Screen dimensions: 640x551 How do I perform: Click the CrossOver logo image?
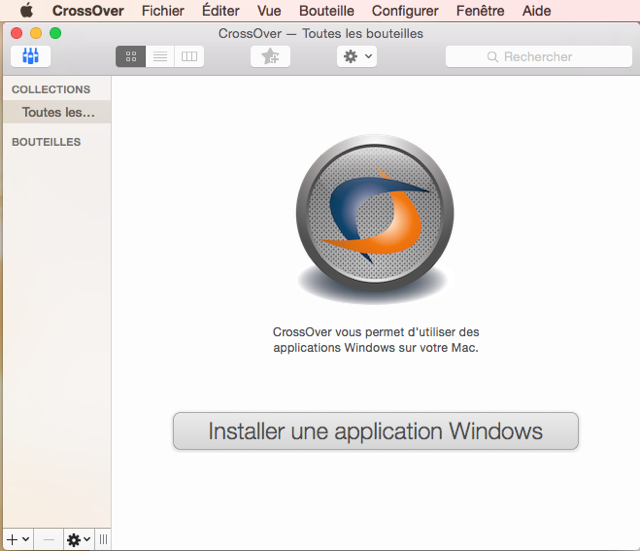pos(375,218)
